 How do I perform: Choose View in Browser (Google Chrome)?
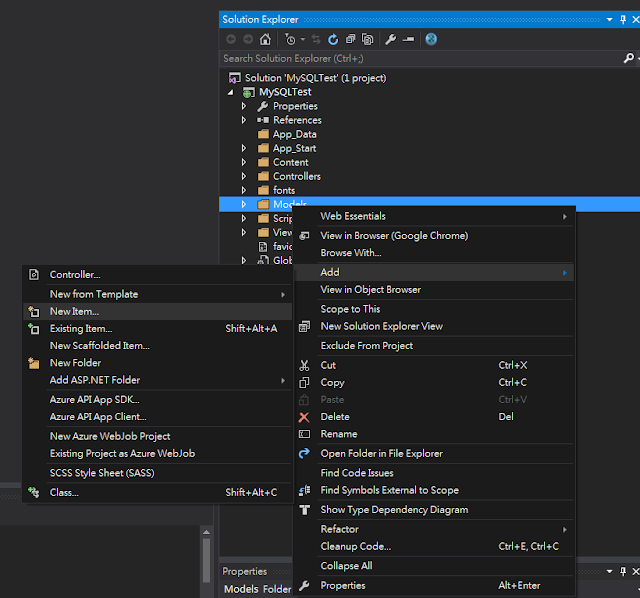click(433, 236)
